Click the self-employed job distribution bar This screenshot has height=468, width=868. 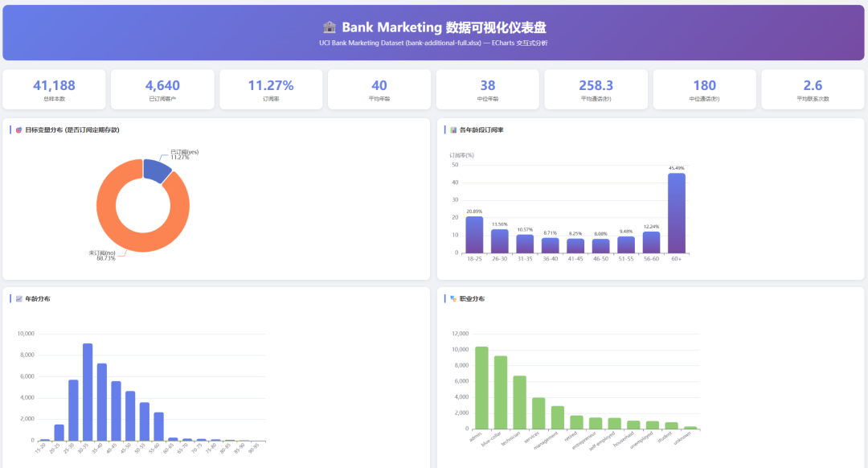pyautogui.click(x=615, y=424)
